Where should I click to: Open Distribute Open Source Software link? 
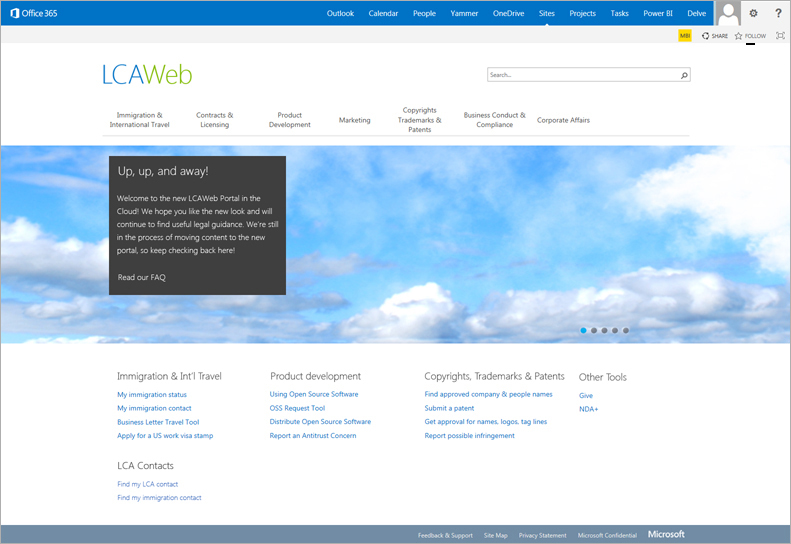click(320, 421)
